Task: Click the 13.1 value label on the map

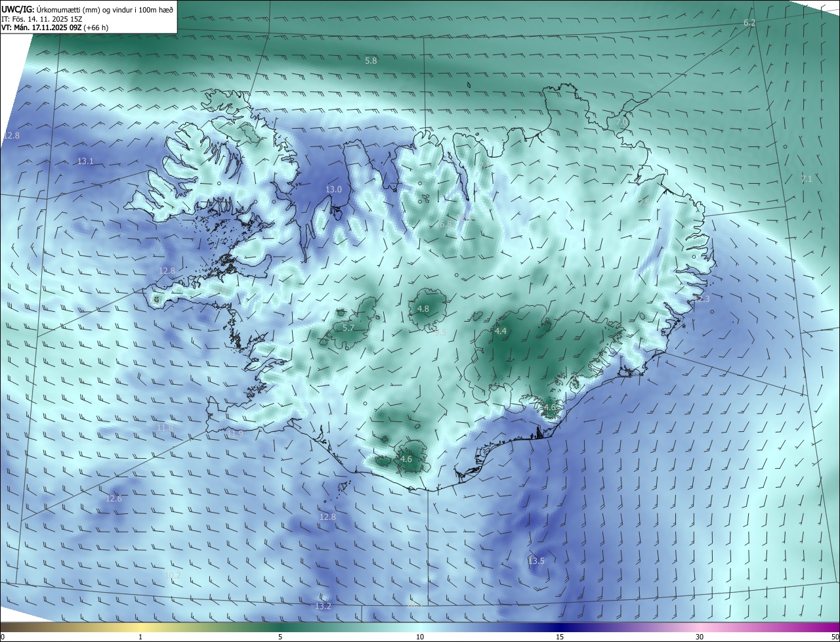Action: (x=85, y=161)
